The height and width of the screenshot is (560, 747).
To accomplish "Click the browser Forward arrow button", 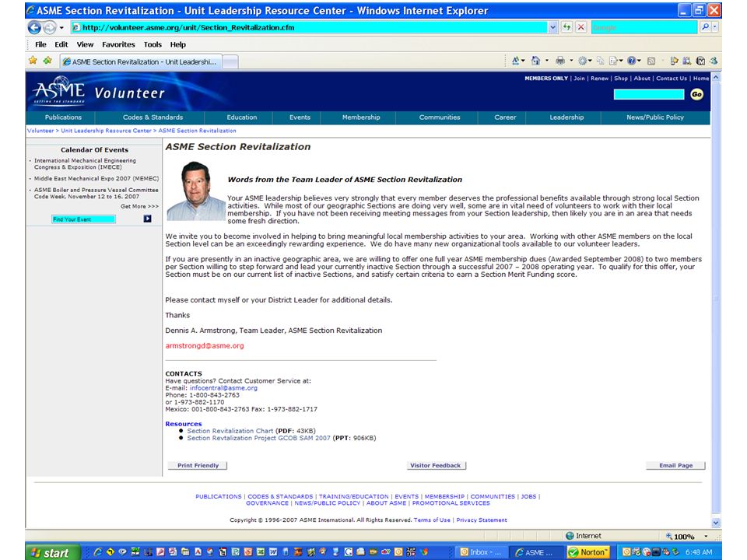I will tap(50, 28).
